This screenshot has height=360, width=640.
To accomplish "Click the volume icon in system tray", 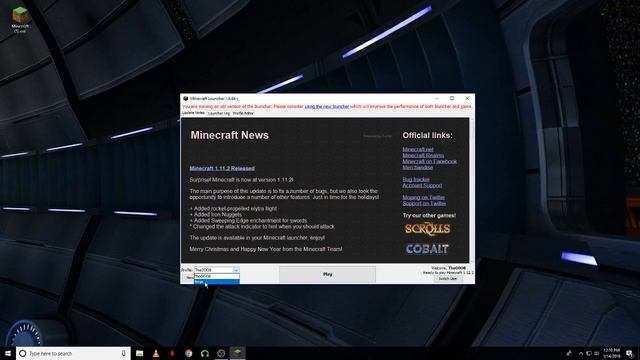I will click(596, 353).
